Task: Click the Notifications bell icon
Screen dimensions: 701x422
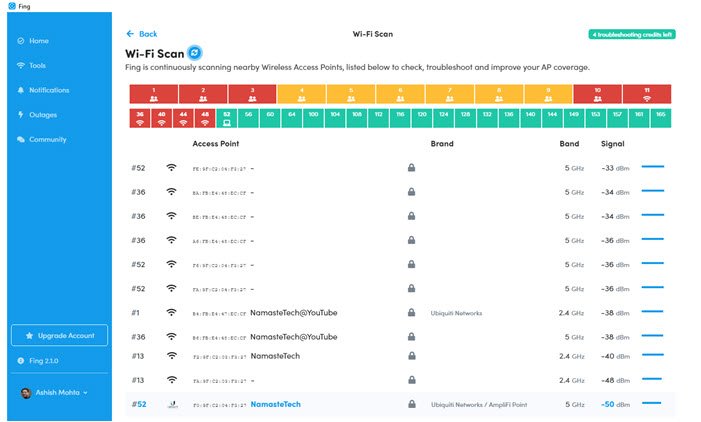Action: point(21,90)
